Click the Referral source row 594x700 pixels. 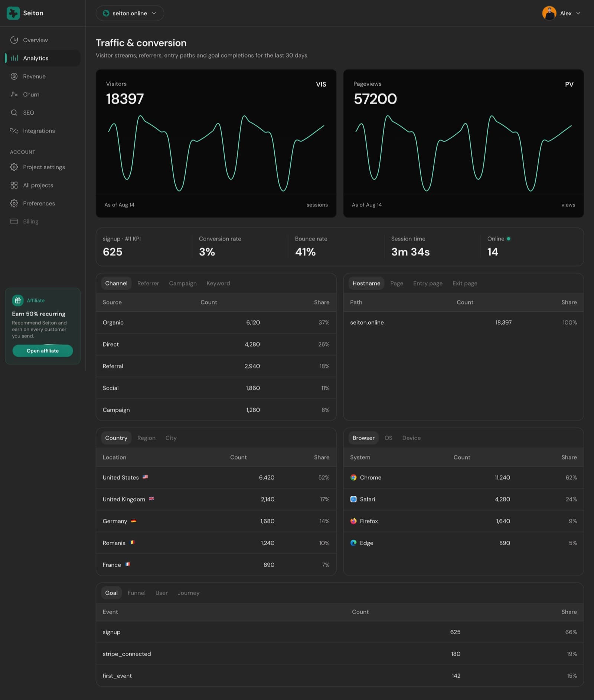tap(216, 366)
